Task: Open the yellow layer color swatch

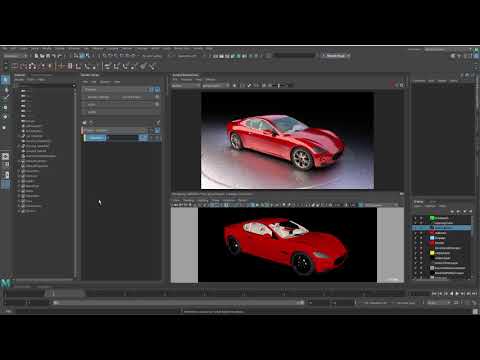Action: [x=432, y=253]
